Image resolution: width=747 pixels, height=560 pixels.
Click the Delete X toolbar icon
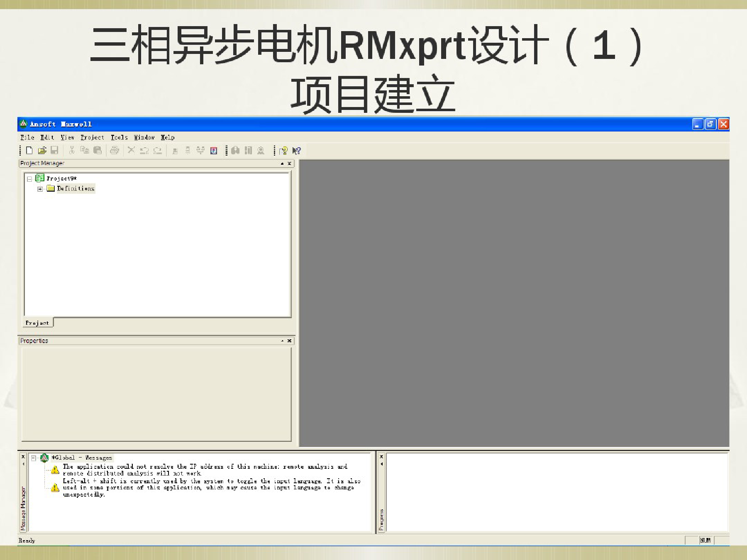tap(131, 150)
